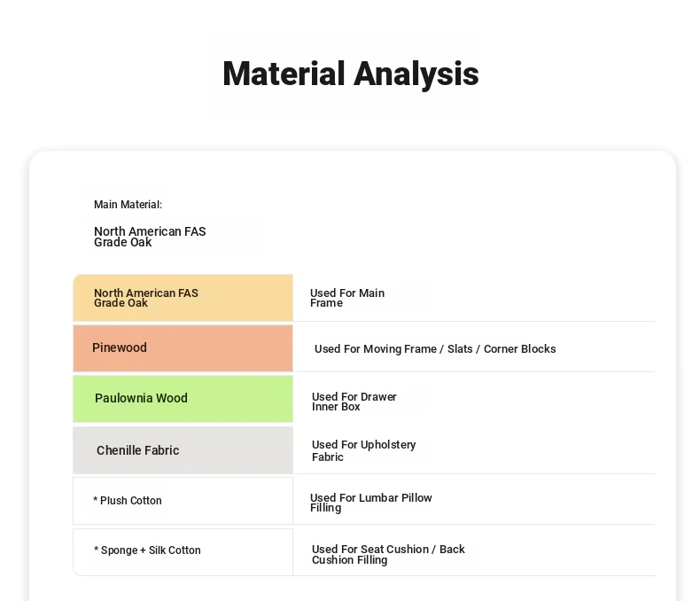The image size is (700, 601).
Task: Click the Material Analysis heading
Action: tap(351, 74)
